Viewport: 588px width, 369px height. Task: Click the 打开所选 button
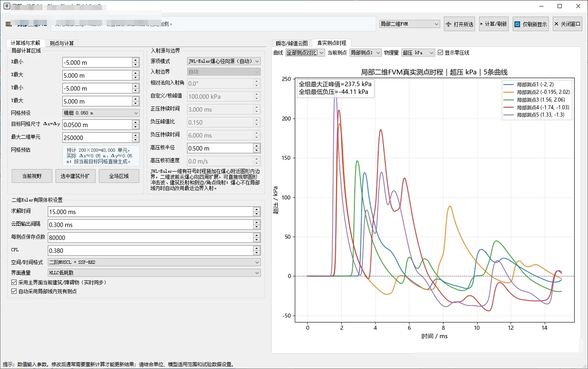[x=460, y=24]
